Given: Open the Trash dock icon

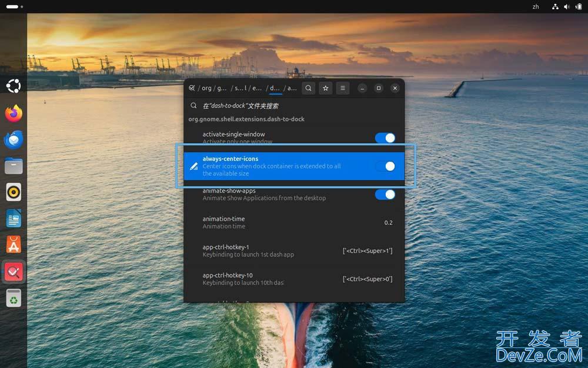Looking at the screenshot, I should point(14,298).
